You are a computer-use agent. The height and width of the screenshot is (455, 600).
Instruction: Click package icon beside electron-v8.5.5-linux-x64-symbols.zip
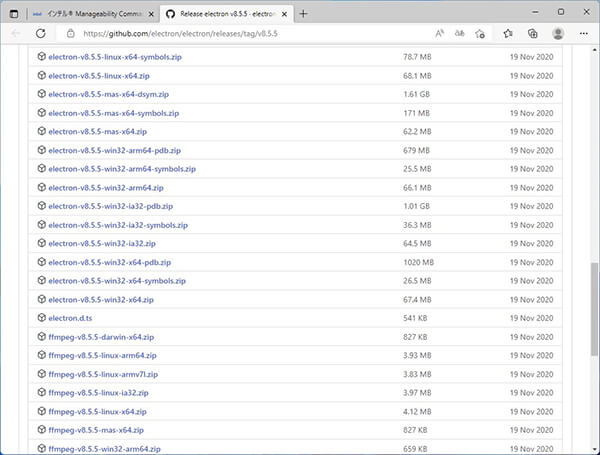pos(42,57)
